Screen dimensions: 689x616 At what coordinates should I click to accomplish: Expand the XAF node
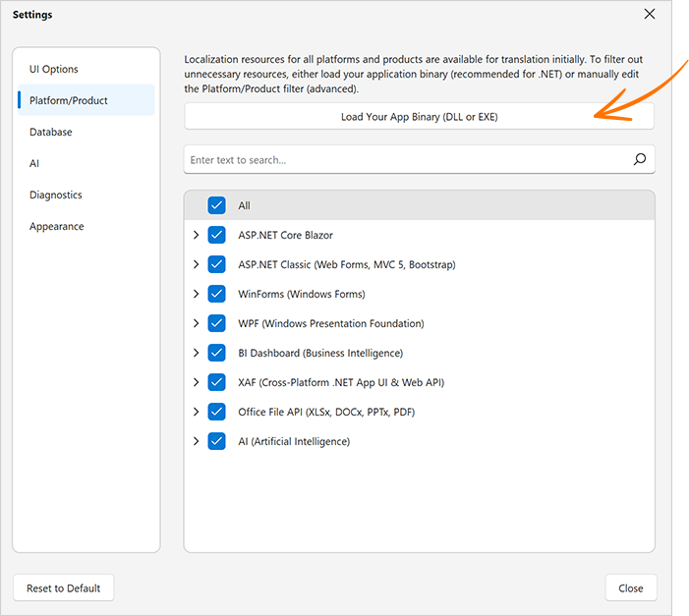(196, 382)
